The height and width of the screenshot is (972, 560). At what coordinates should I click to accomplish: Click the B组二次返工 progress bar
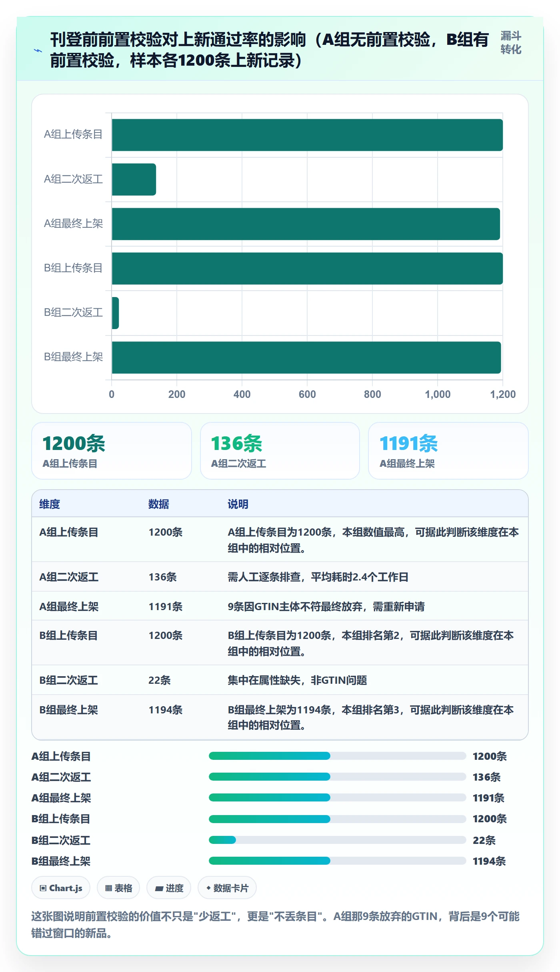pyautogui.click(x=337, y=840)
